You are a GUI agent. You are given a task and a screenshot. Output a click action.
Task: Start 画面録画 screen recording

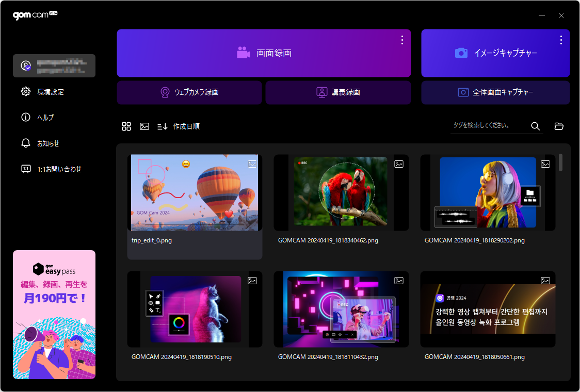[x=264, y=53]
